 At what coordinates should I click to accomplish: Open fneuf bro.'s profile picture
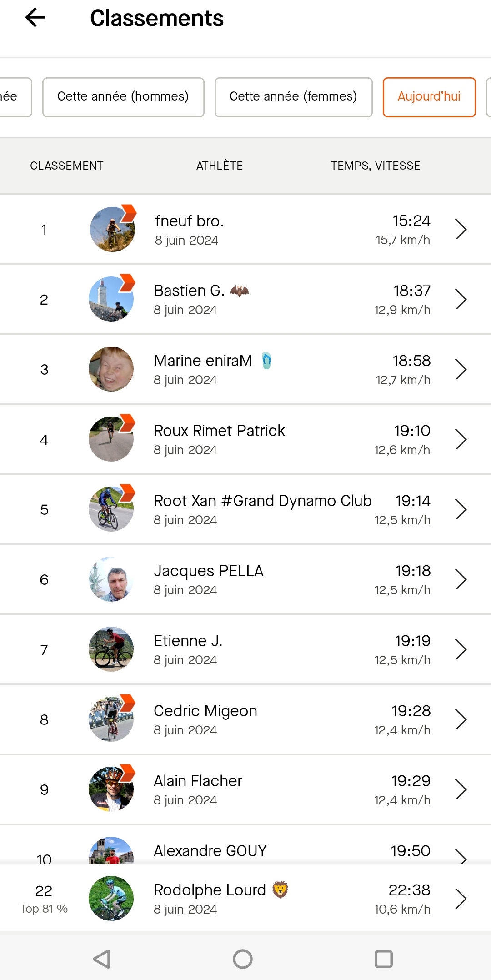[x=112, y=229]
